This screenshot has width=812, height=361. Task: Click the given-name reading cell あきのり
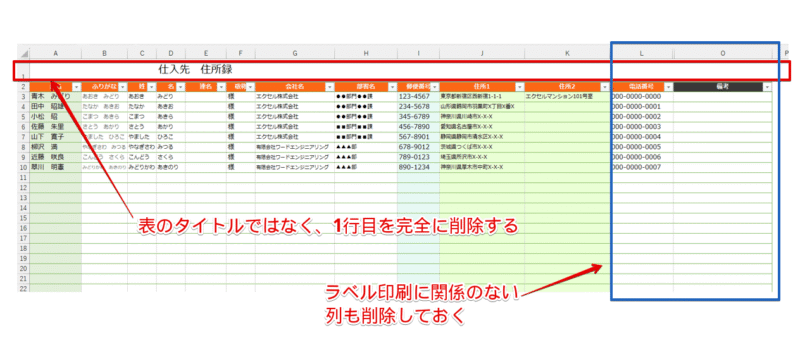(171, 168)
